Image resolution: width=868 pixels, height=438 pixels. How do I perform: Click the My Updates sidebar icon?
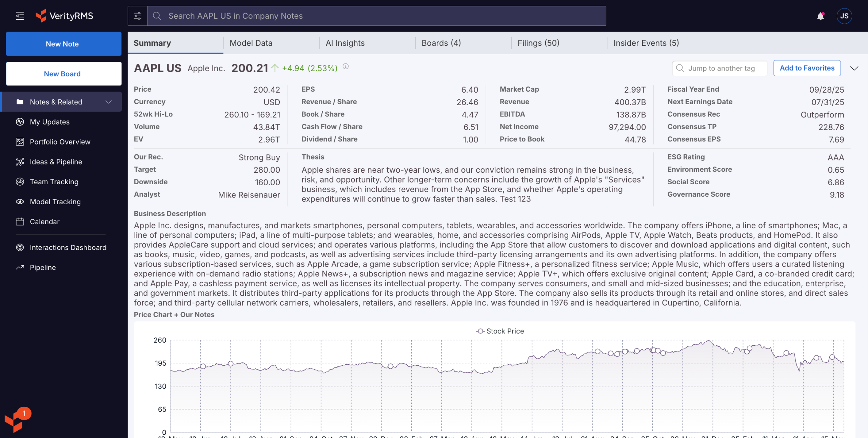coord(20,122)
